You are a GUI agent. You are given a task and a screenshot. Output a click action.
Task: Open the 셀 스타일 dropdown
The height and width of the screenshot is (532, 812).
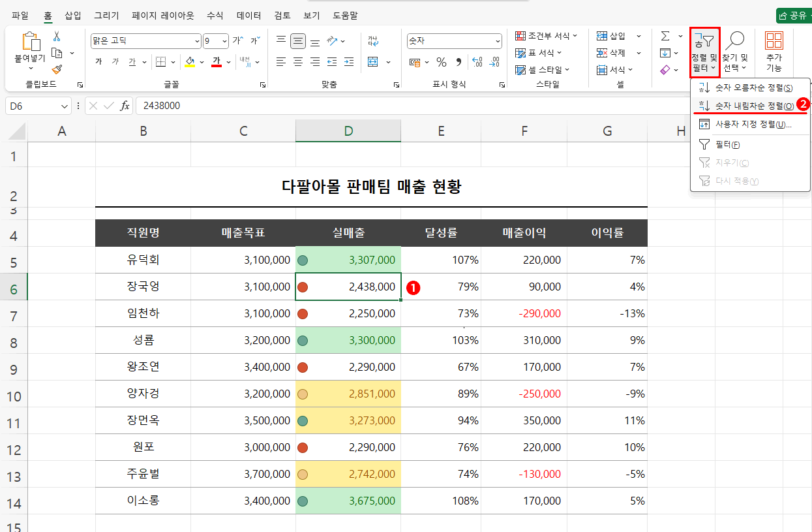(543, 70)
